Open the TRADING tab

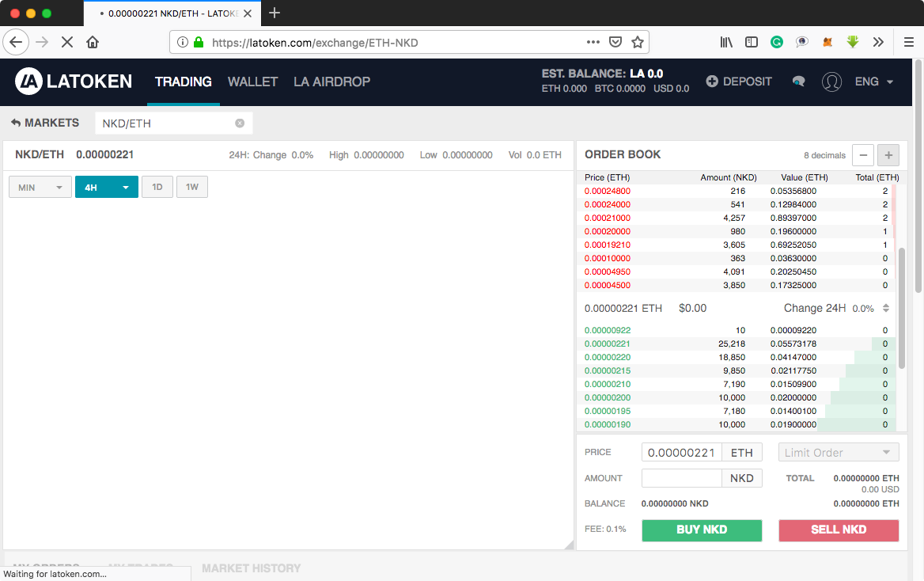(x=184, y=82)
